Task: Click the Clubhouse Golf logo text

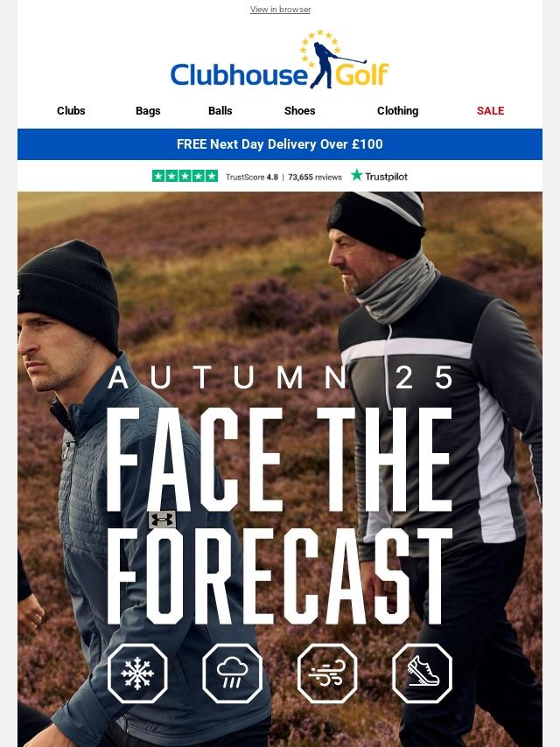Action: click(x=280, y=74)
